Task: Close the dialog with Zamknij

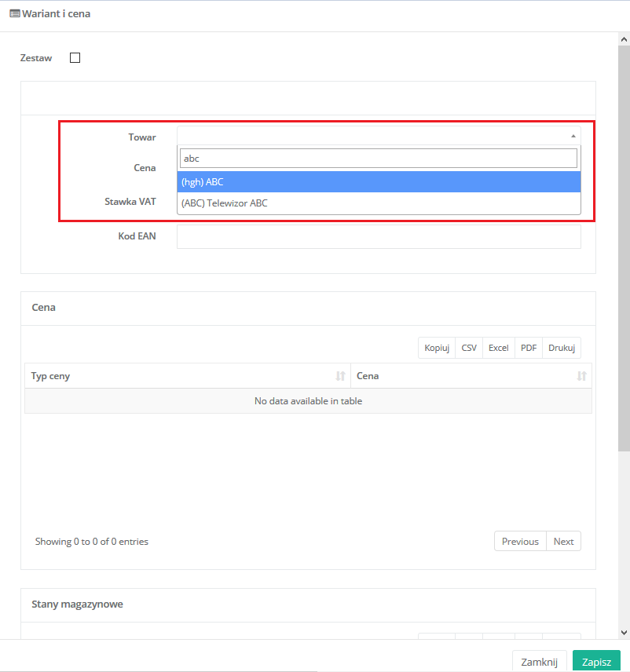Action: point(539,662)
